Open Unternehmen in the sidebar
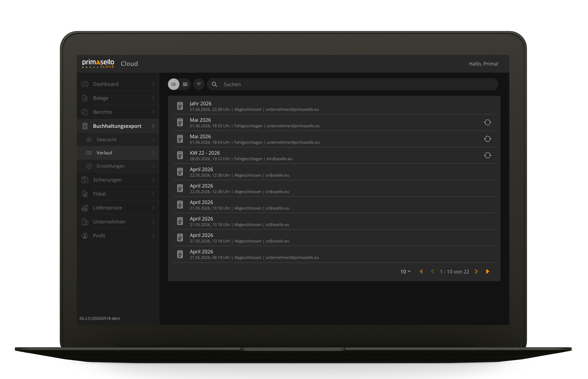Image resolution: width=588 pixels, height=379 pixels. [118, 222]
